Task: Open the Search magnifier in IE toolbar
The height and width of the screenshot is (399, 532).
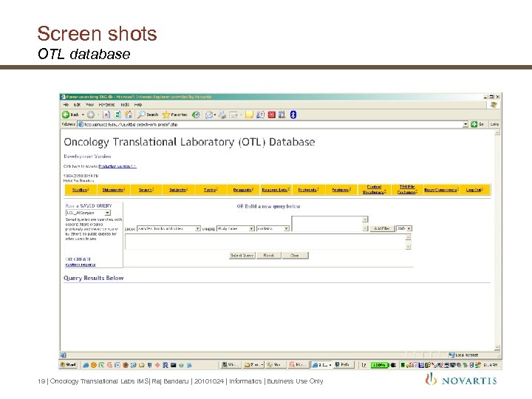Action: (148, 115)
